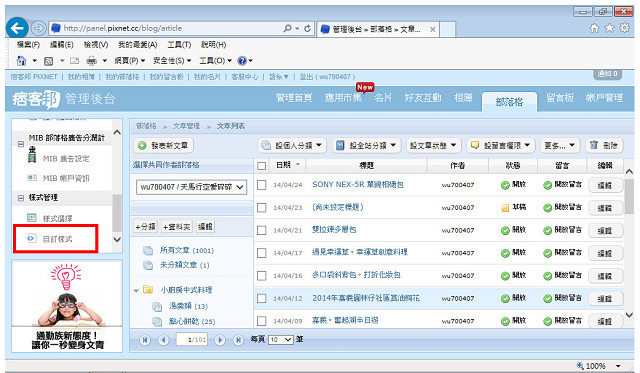Image resolution: width=640 pixels, height=373 pixels.
Task: Check the box for the 14/04/21 article
Action: click(x=262, y=231)
